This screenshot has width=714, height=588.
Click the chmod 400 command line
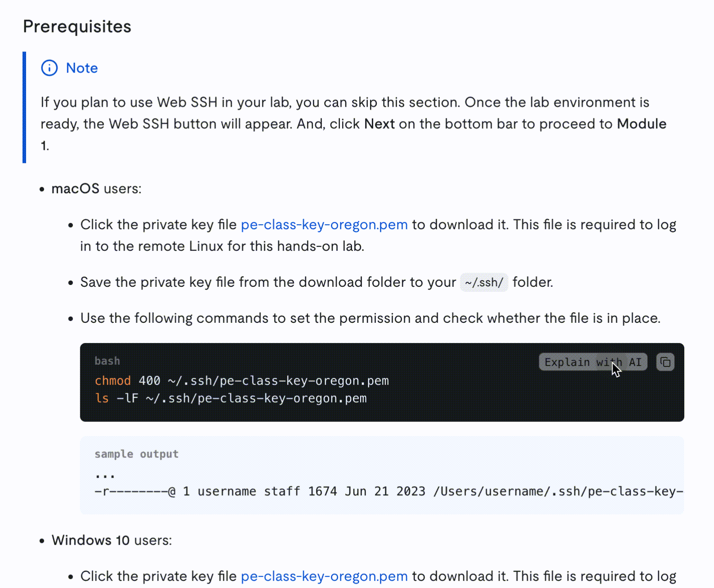coord(242,381)
